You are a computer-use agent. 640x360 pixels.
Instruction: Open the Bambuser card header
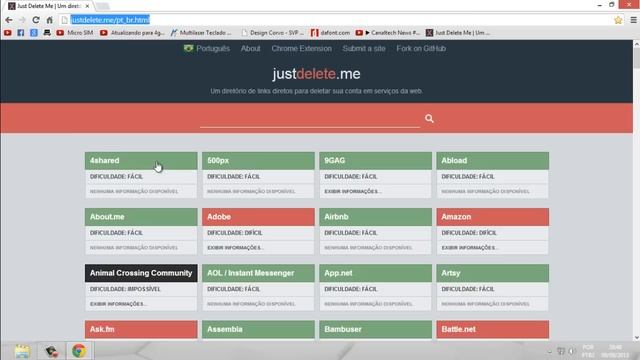tap(376, 329)
